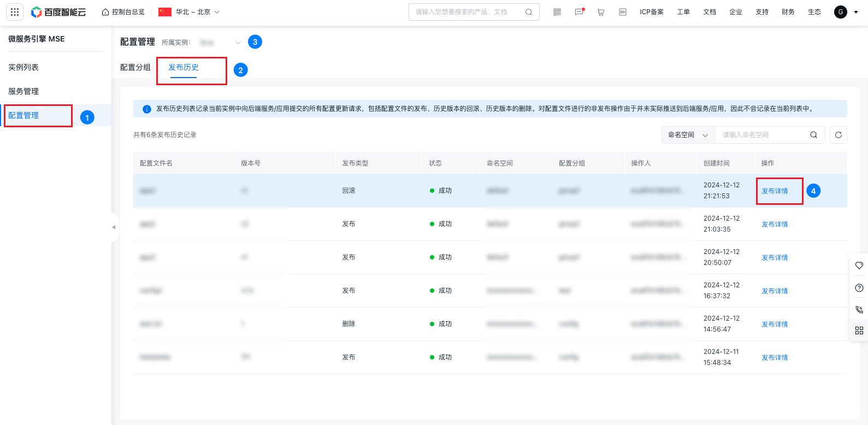Open 发布详情 for the 20:50:07 record
Viewport: 868px width, 425px height.
click(775, 258)
